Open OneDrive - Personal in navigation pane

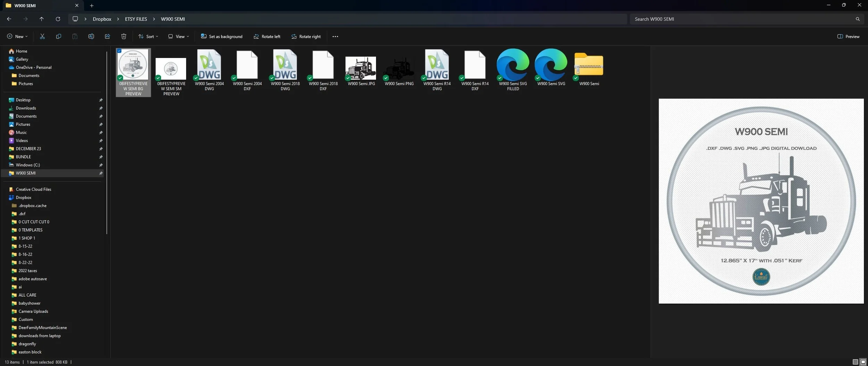[x=33, y=67]
